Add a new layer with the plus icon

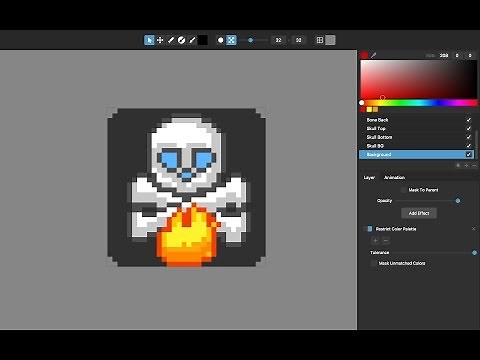466,165
